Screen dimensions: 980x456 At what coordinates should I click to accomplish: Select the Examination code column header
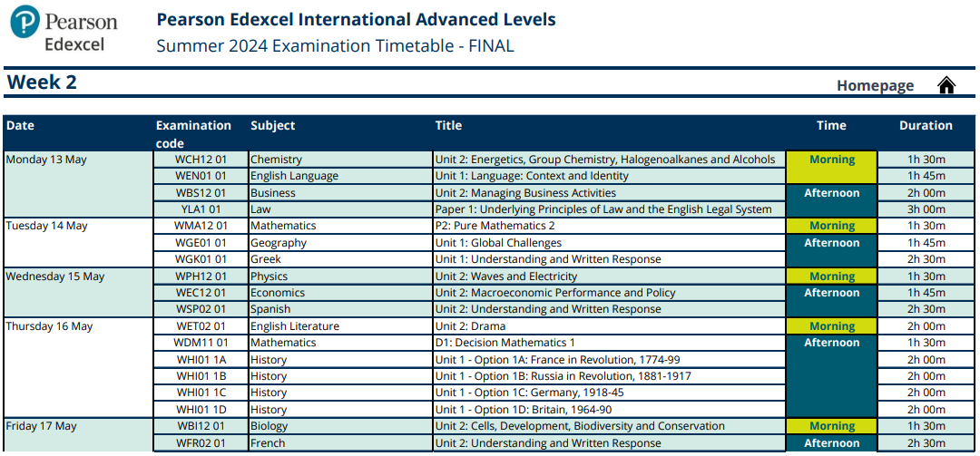[193, 134]
